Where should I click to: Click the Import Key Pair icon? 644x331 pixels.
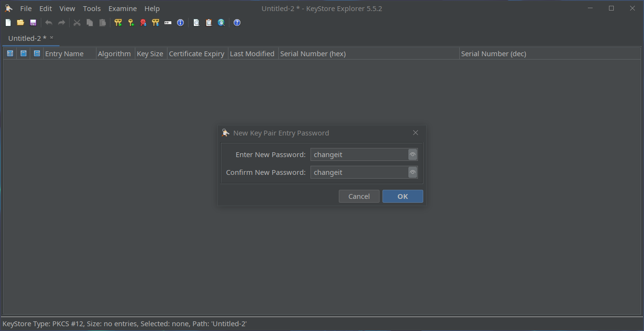point(155,23)
